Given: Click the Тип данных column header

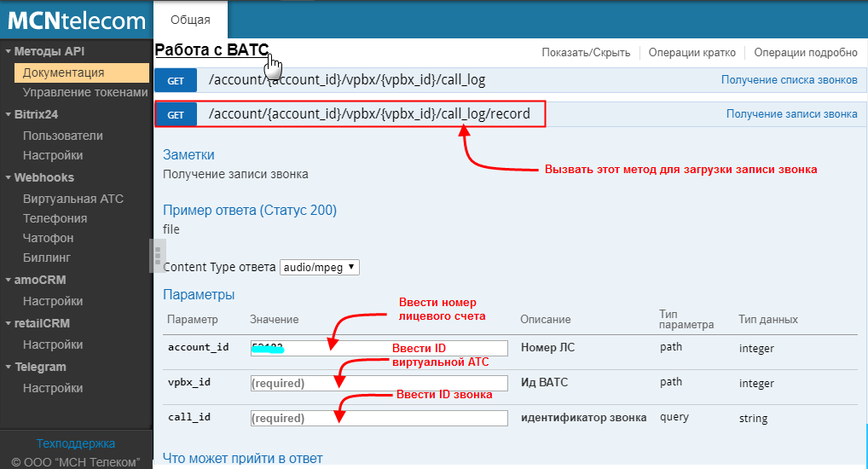Looking at the screenshot, I should pyautogui.click(x=767, y=320).
